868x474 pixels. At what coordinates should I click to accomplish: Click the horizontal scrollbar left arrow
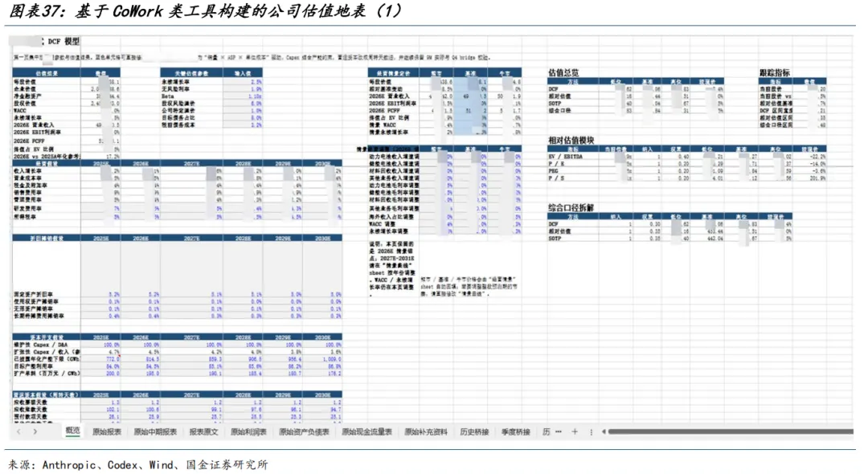point(604,431)
